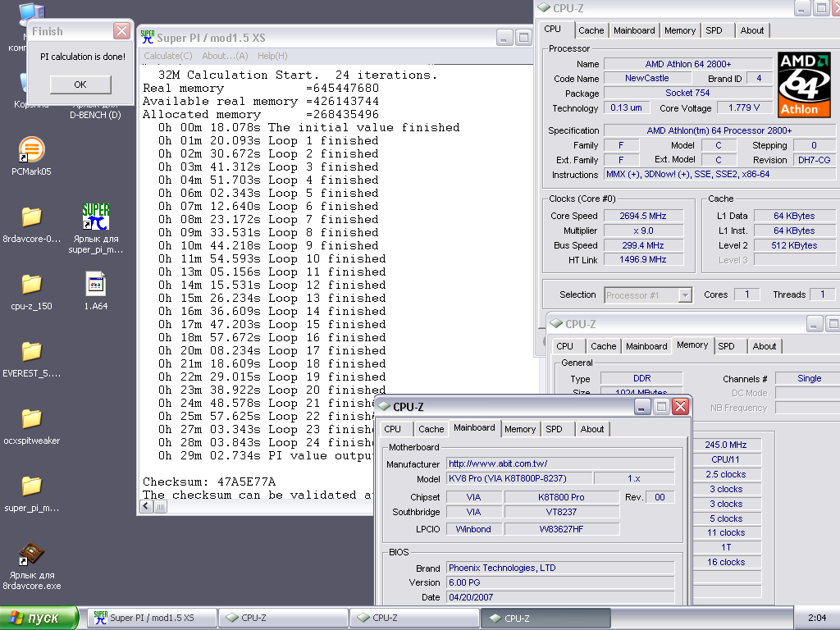
Task: Close the front CPU-Z Mainboard window
Action: [680, 407]
